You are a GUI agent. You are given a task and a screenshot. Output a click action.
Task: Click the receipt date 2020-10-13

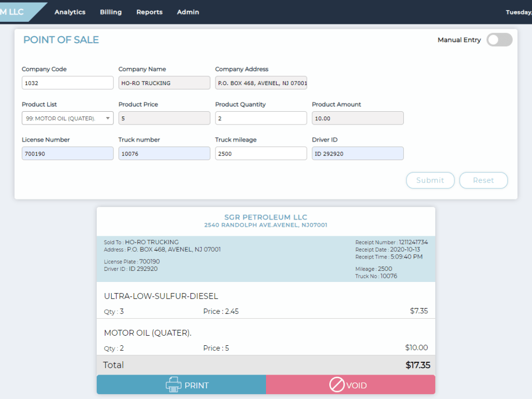405,250
